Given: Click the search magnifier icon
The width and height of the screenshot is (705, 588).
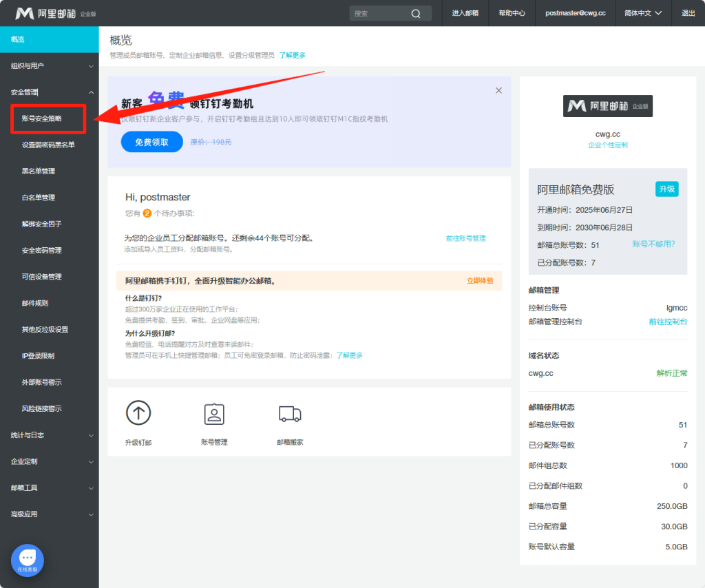Looking at the screenshot, I should [x=416, y=13].
